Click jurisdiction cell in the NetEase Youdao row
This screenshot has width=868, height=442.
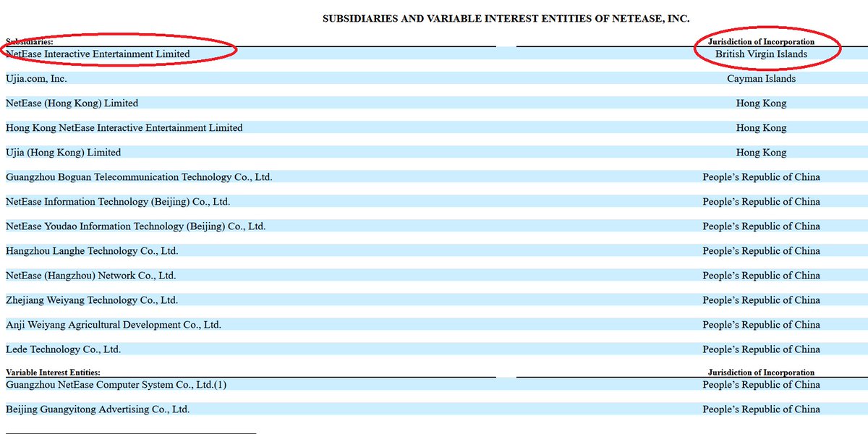(761, 226)
